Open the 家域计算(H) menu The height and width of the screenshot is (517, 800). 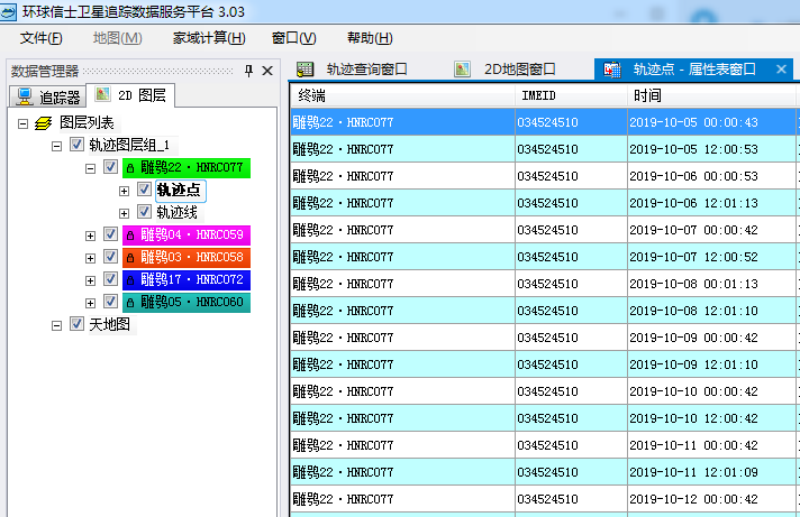tap(208, 38)
